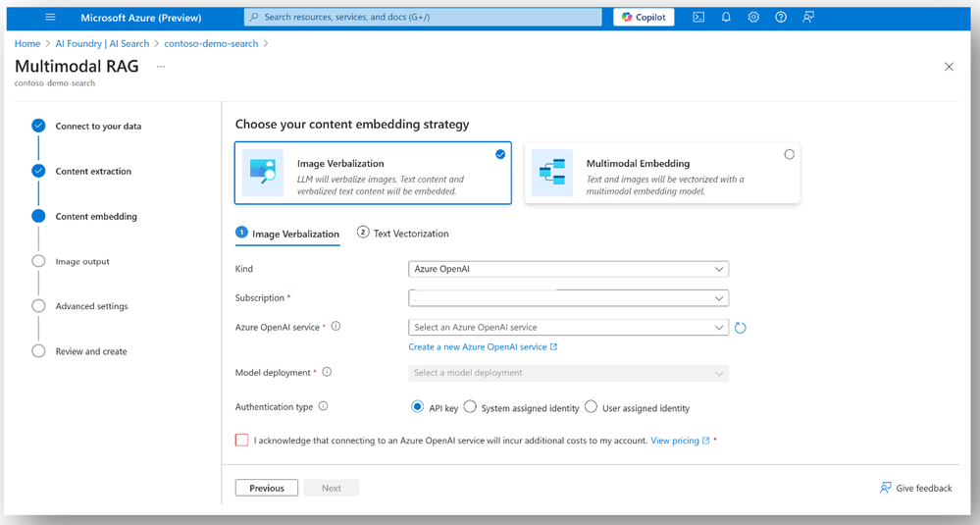Go to the Content extraction step
The width and height of the screenshot is (980, 525).
93,172
